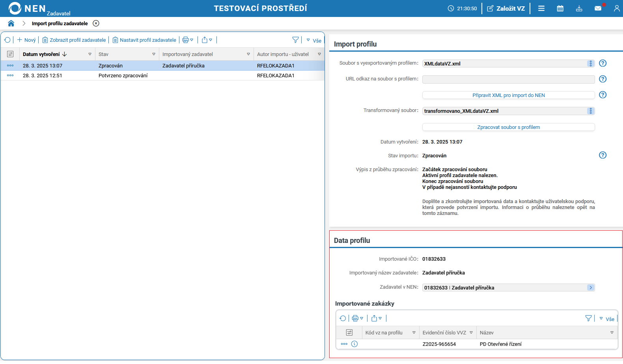Expand print options dropdown in left toolbar
The width and height of the screenshot is (623, 364).
click(188, 40)
